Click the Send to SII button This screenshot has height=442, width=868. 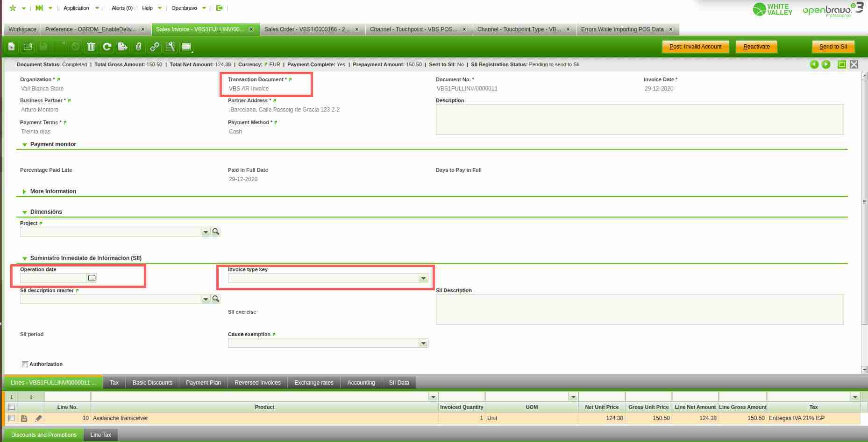[833, 47]
